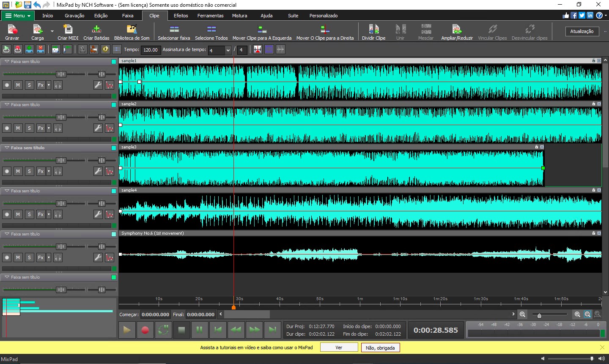Switch to the Efeitos tab
Viewport: 609px width, 364px height.
coord(181,16)
